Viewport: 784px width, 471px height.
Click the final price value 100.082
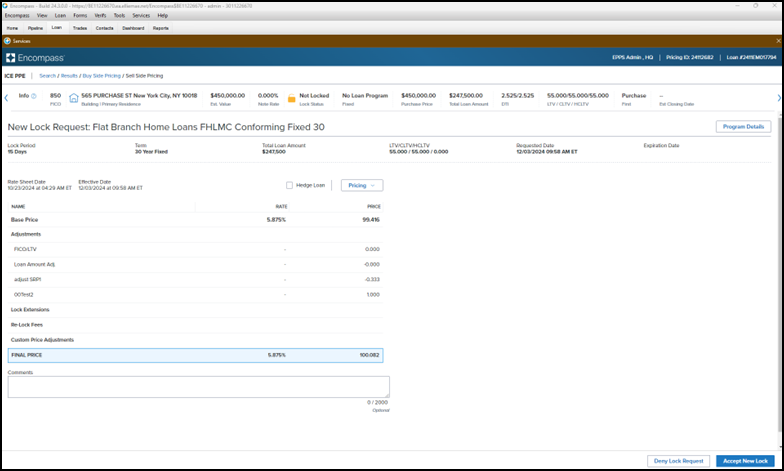[x=370, y=356]
